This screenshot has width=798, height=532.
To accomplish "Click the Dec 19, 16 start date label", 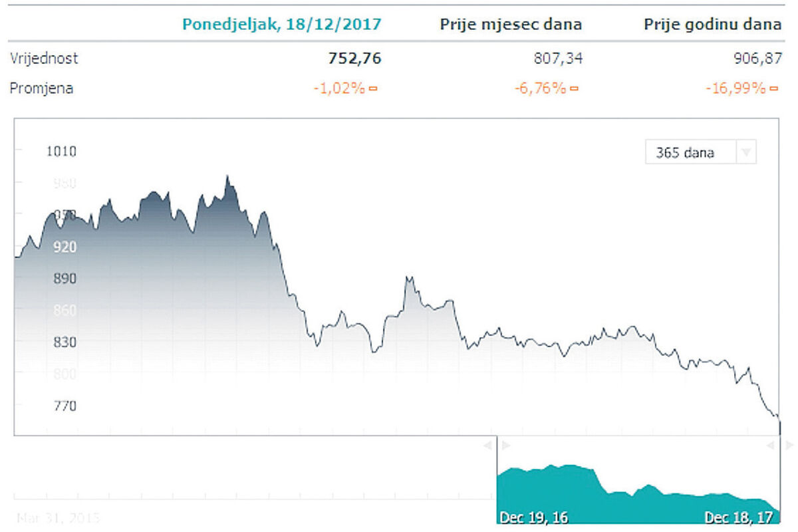I will pyautogui.click(x=533, y=517).
